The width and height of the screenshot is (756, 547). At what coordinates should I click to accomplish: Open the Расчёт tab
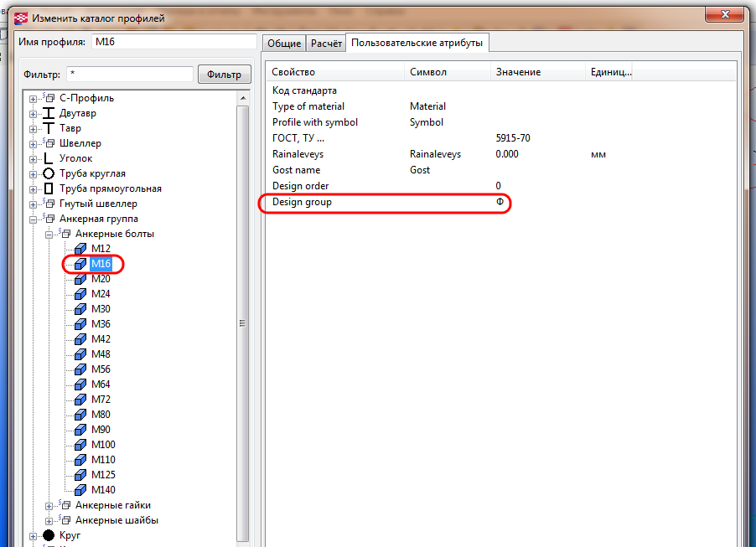click(326, 44)
